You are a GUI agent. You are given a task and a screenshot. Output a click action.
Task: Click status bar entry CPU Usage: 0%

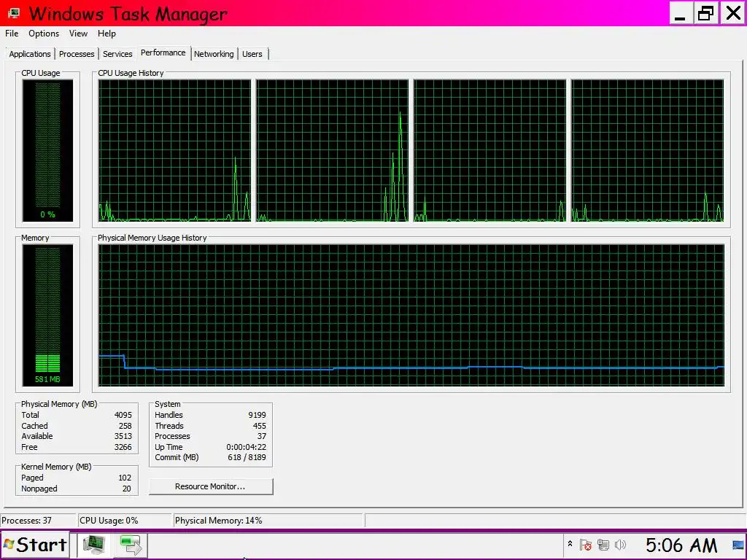[109, 521]
